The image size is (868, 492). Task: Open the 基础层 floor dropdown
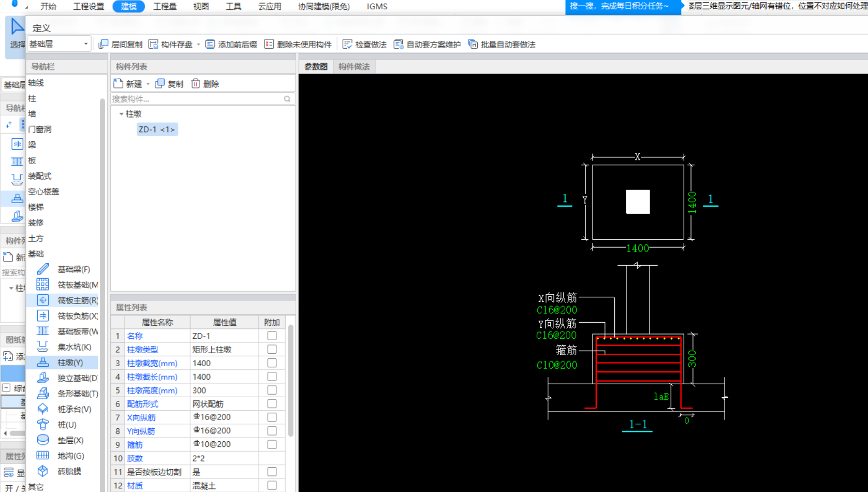[58, 44]
